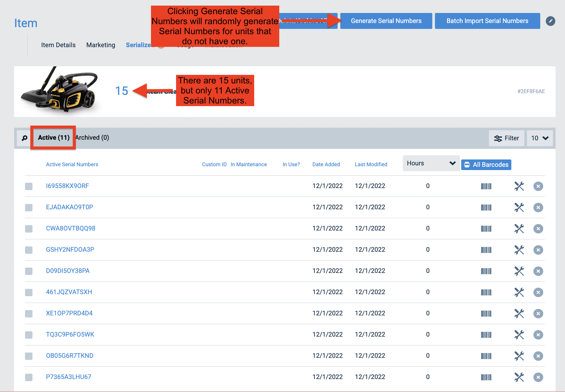Switch to Archived (0) tab

tap(92, 138)
